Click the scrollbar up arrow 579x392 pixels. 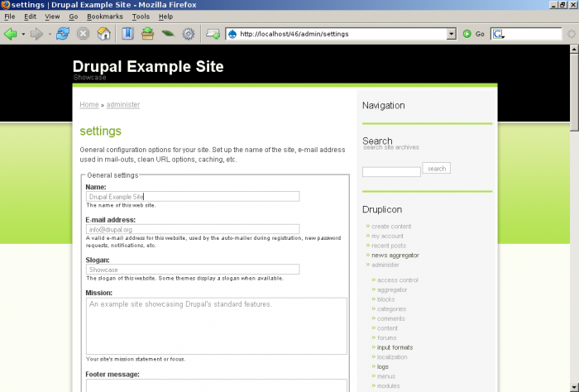pos(574,49)
